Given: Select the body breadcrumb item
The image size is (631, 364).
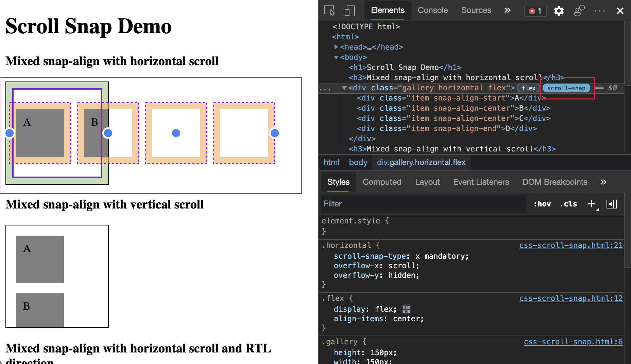Looking at the screenshot, I should 358,162.
